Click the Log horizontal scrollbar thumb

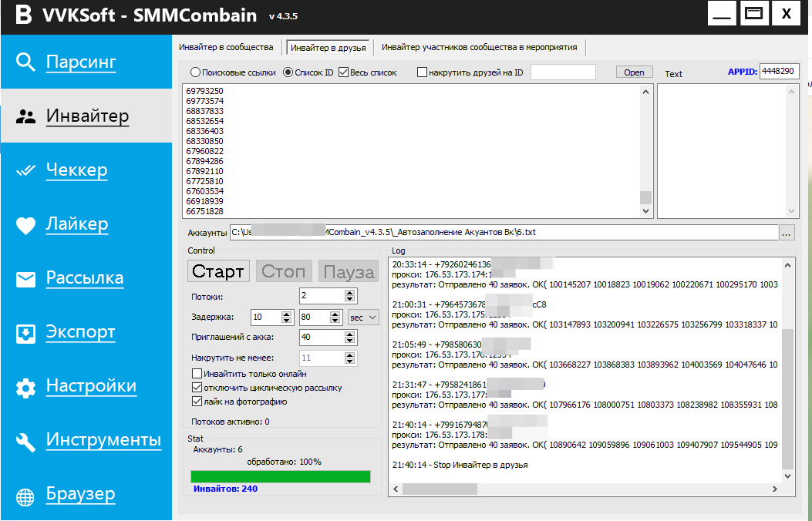(x=440, y=489)
